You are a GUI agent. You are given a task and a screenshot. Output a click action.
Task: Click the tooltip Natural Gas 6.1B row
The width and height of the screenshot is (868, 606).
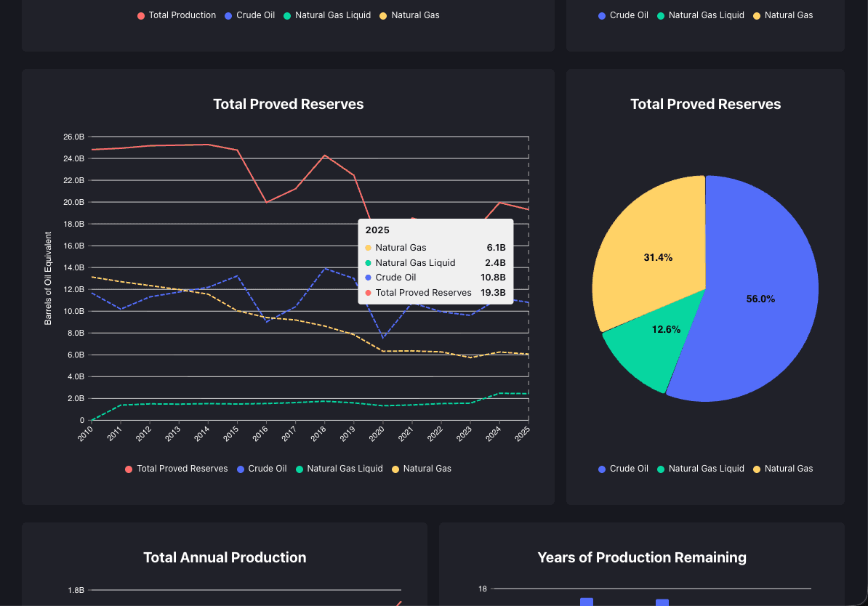435,247
